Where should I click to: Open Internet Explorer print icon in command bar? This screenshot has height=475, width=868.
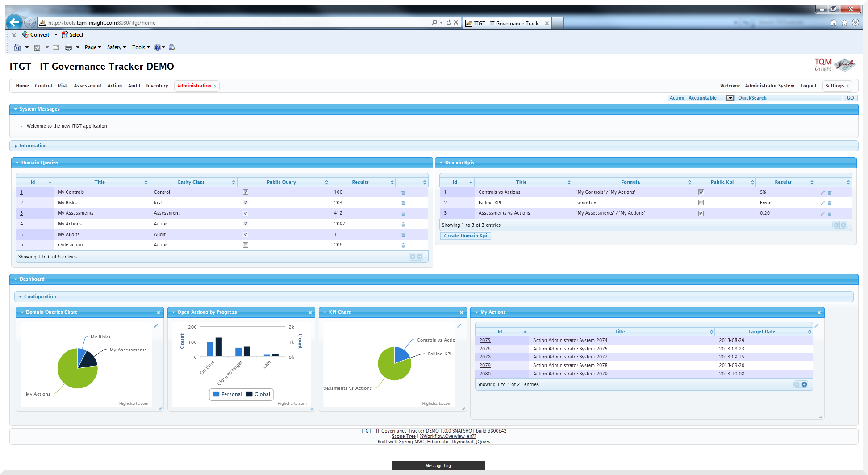[x=68, y=47]
